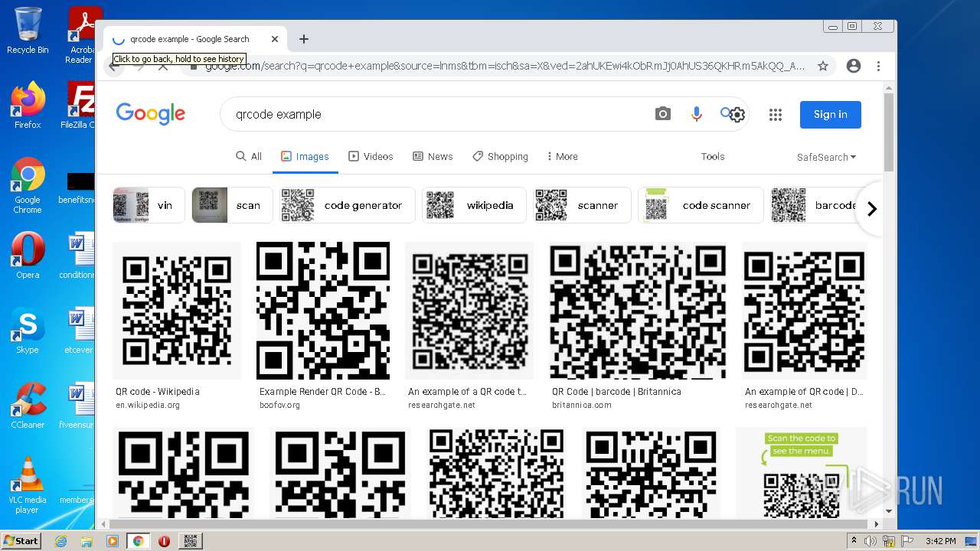Screen dimensions: 980x551
Task: Show next suggestion chips arrow
Action: point(871,209)
